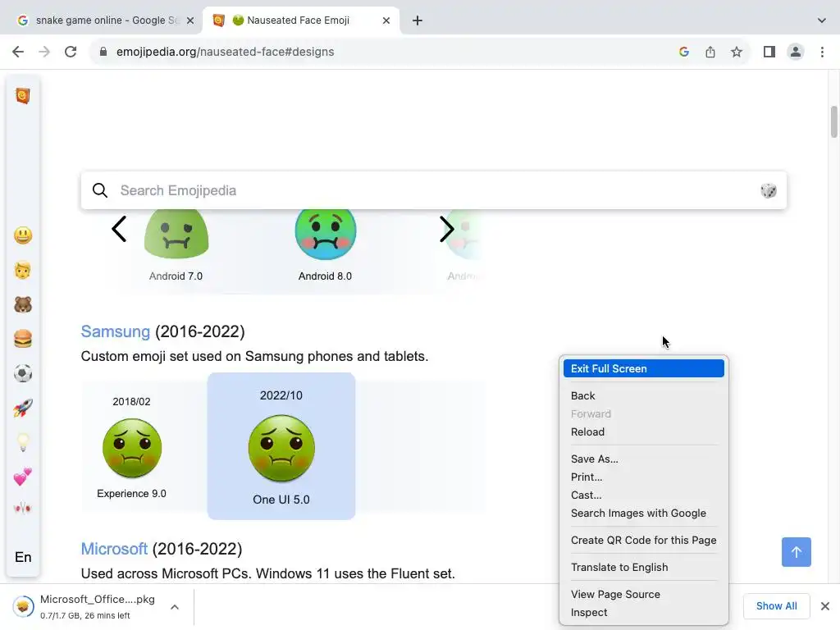Choose Cast... in context menu
840x630 pixels.
[643, 495]
